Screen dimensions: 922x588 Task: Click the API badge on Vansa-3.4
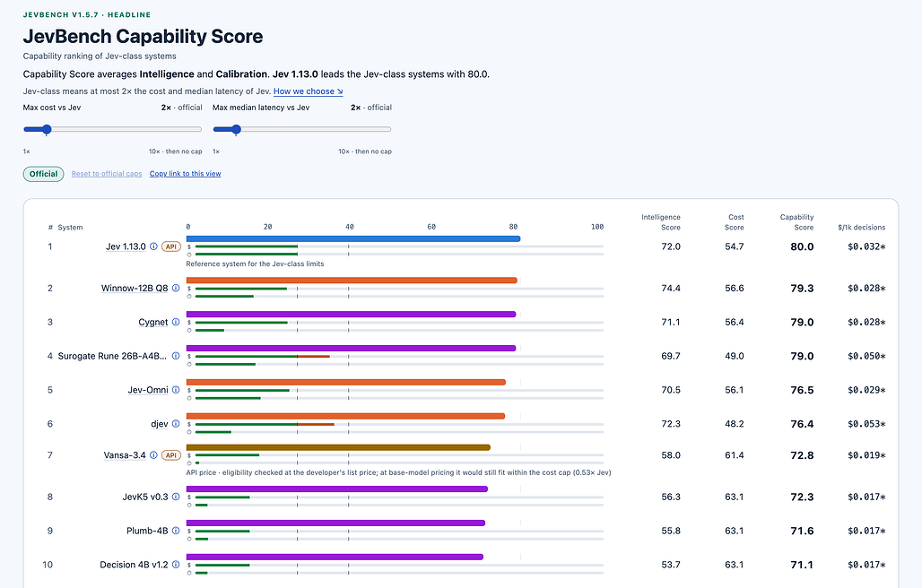[171, 455]
